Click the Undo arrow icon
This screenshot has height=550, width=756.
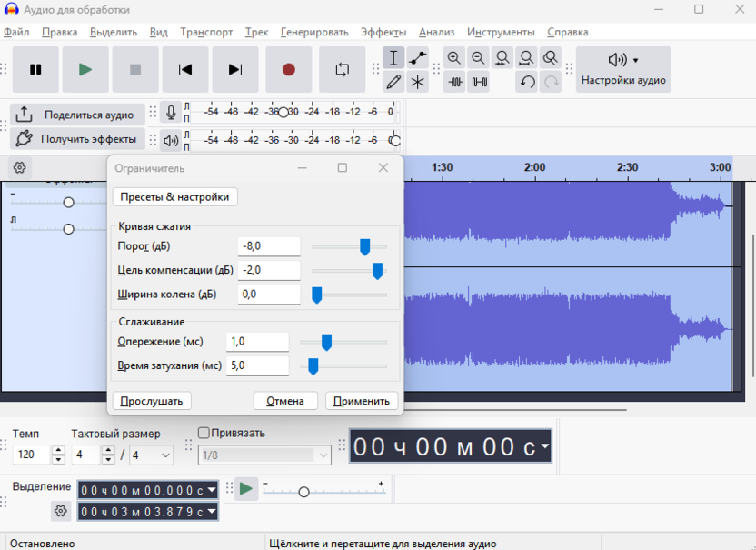click(x=527, y=83)
